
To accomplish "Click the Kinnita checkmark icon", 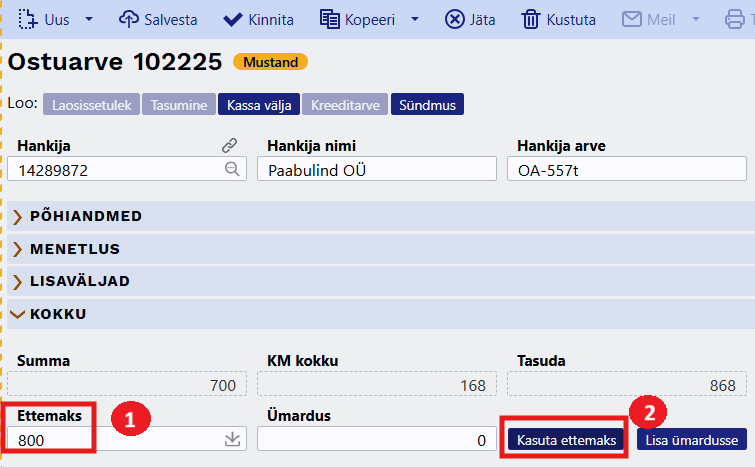I will click(x=233, y=20).
